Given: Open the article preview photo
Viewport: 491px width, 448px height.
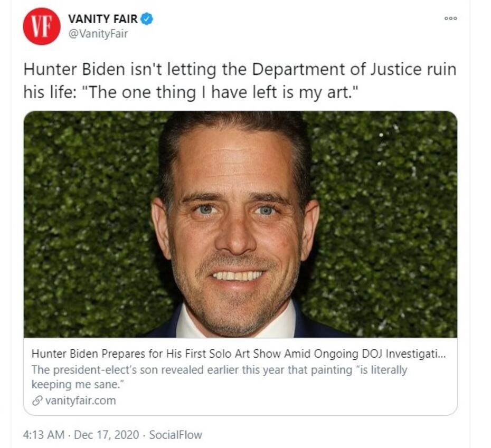Looking at the screenshot, I should (x=240, y=224).
